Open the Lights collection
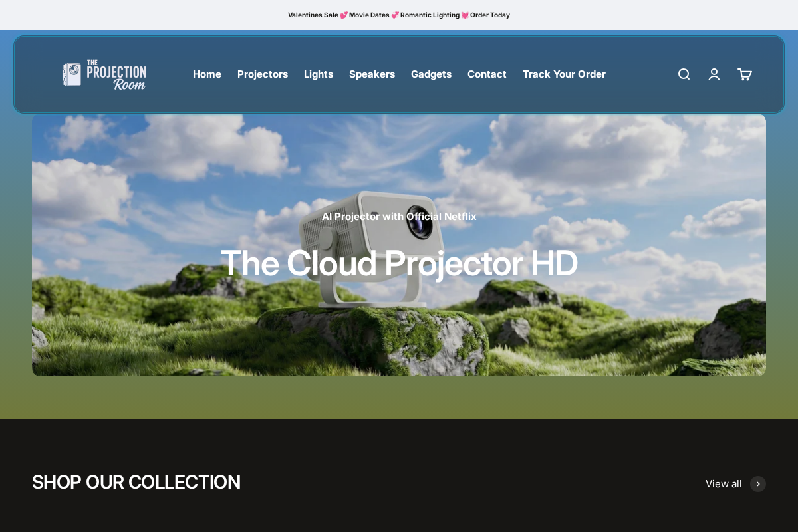Screen dimensions: 798x532 click(x=319, y=74)
